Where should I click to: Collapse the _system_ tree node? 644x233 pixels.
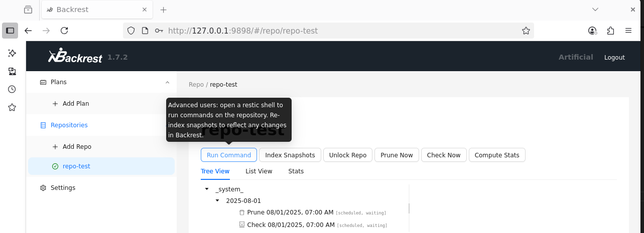tap(207, 189)
